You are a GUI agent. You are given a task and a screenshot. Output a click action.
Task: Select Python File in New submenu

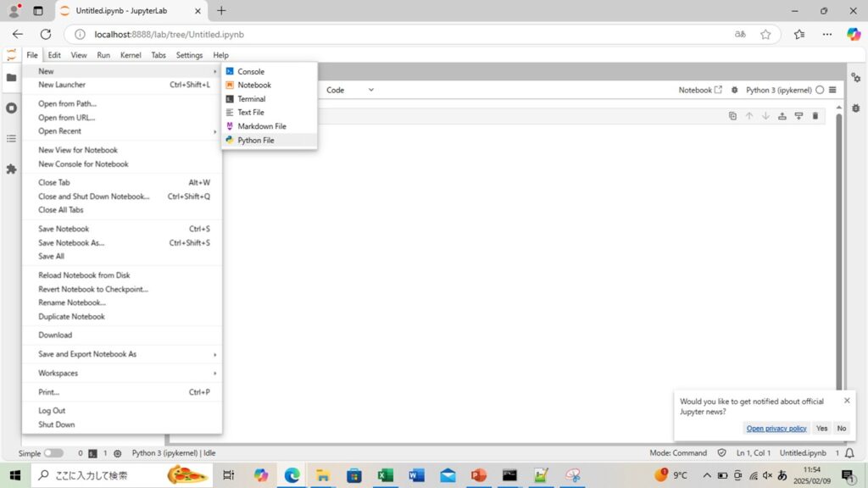pos(270,141)
